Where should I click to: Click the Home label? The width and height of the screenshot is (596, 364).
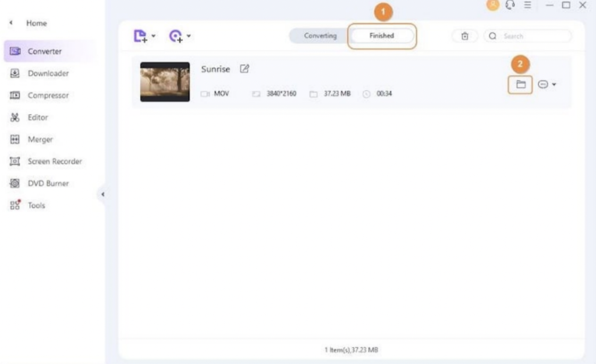click(36, 23)
